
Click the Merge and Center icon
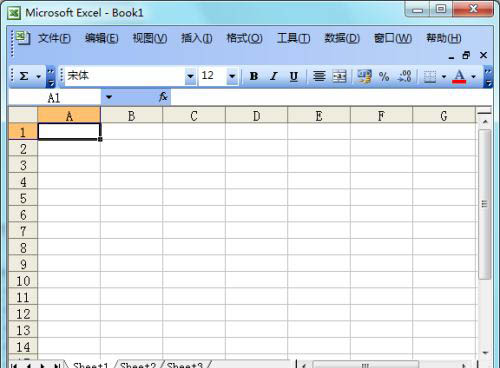click(340, 76)
